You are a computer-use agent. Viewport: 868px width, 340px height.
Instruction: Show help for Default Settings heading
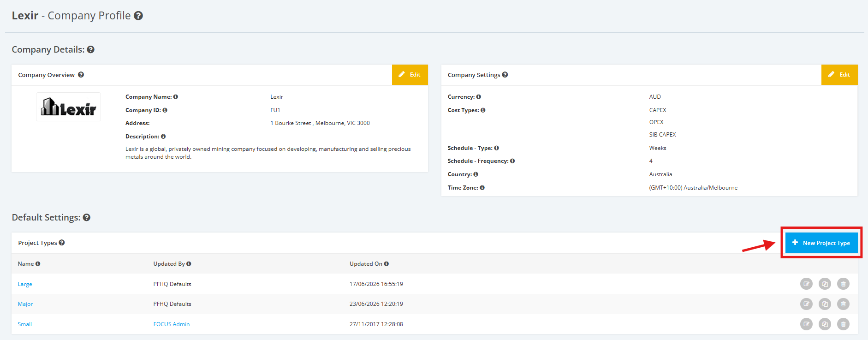87,217
